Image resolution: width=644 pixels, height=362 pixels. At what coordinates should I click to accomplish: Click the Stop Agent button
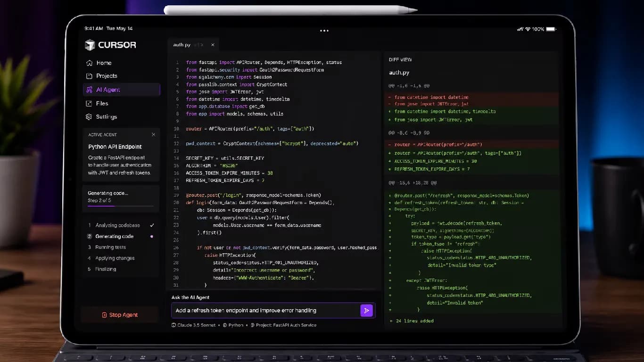120,315
